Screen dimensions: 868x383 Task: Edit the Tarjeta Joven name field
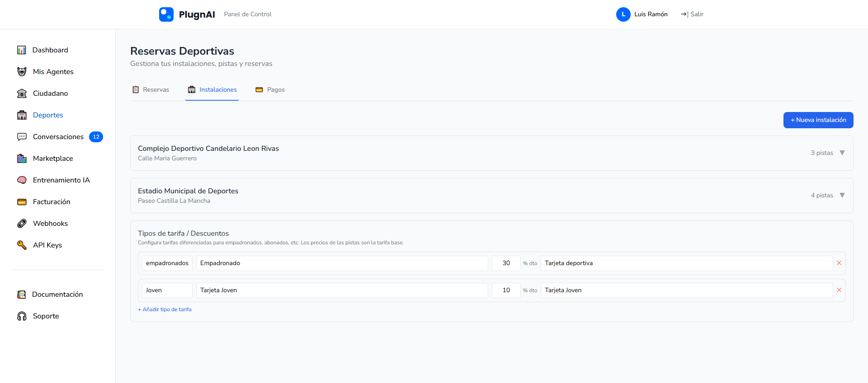(x=342, y=290)
